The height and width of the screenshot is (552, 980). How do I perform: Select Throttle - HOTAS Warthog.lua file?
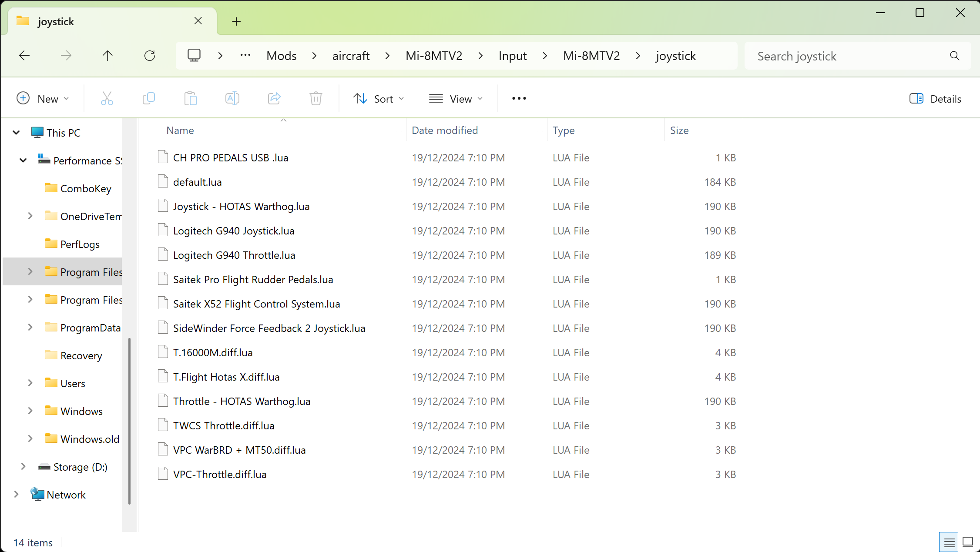[242, 401]
